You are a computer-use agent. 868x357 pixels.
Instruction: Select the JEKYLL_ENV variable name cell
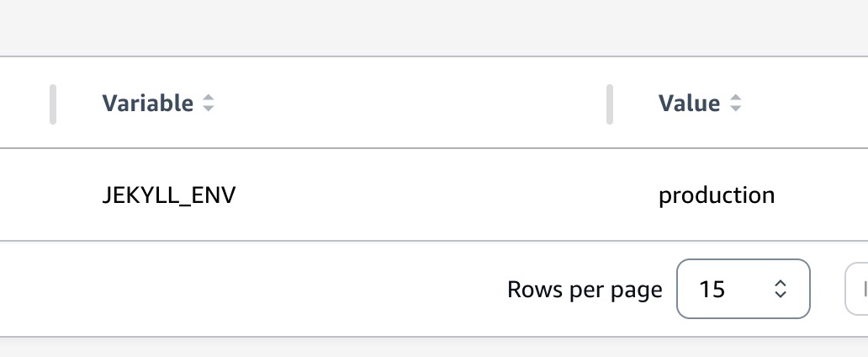169,195
